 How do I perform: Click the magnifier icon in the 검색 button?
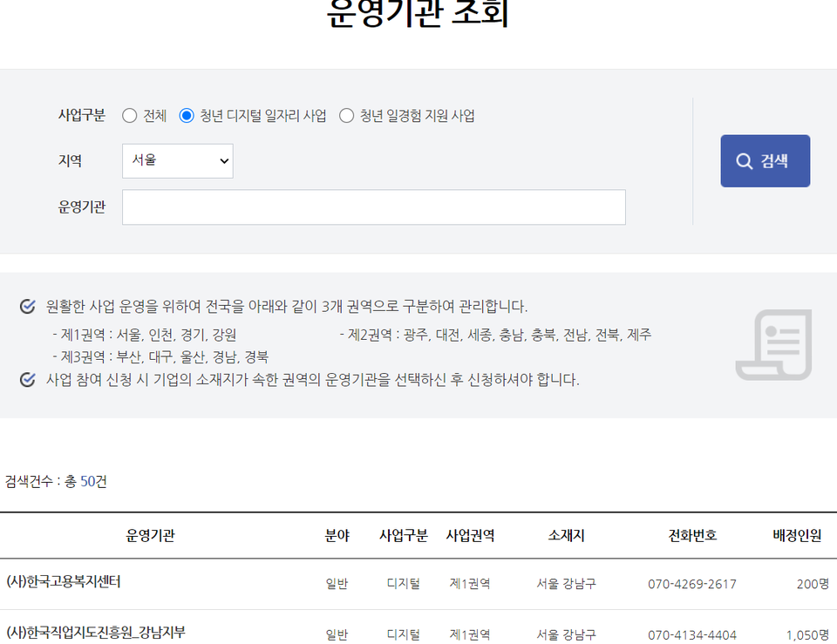click(x=744, y=160)
